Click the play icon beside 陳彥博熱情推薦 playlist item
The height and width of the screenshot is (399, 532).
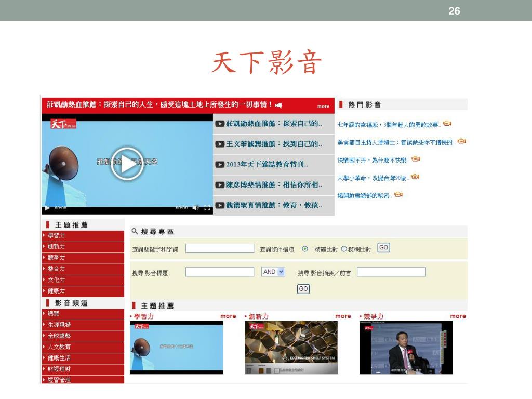point(220,185)
